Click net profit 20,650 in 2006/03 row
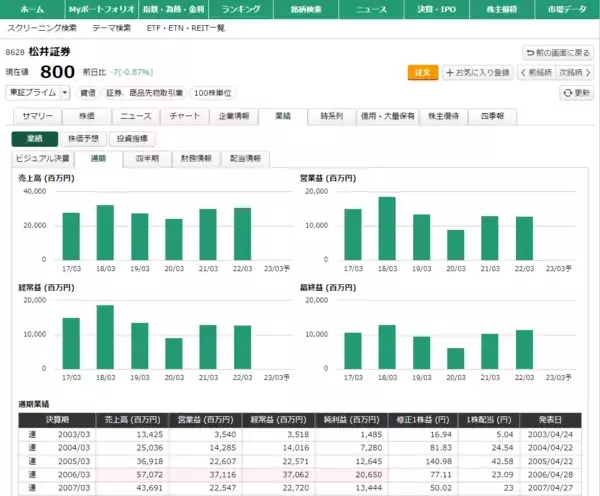Image resolution: width=600 pixels, height=496 pixels. 369,475
